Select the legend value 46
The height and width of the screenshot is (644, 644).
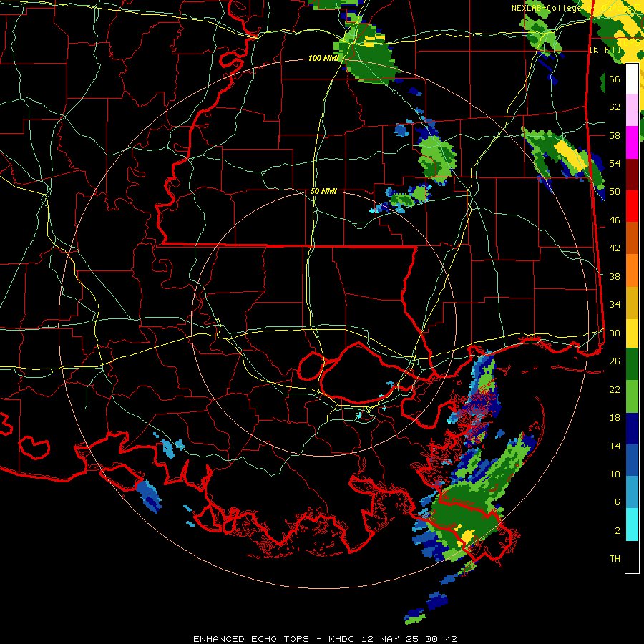point(615,220)
